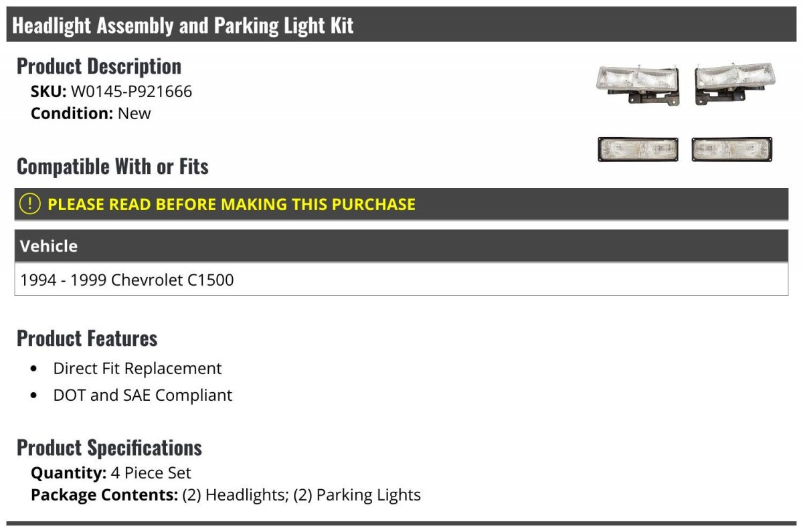
Task: Click the SKU W0145-P921666 text
Action: (111, 92)
